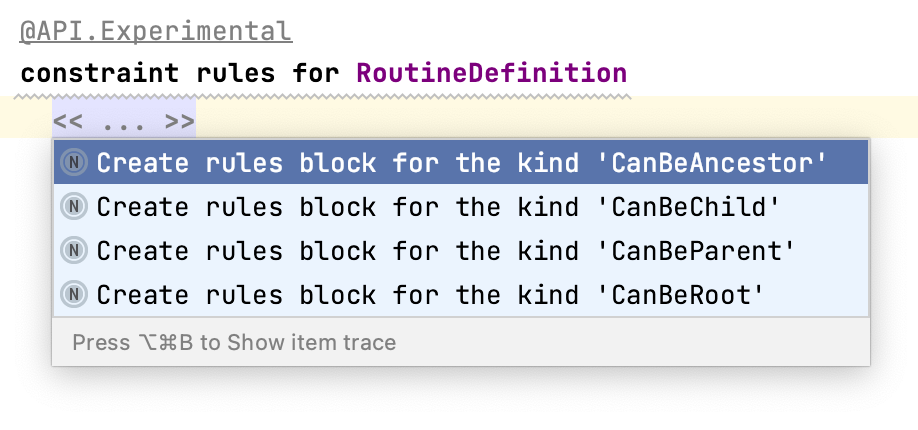Choose the 'CanBeChild' rules block suggestion
This screenshot has width=918, height=430.
437,207
